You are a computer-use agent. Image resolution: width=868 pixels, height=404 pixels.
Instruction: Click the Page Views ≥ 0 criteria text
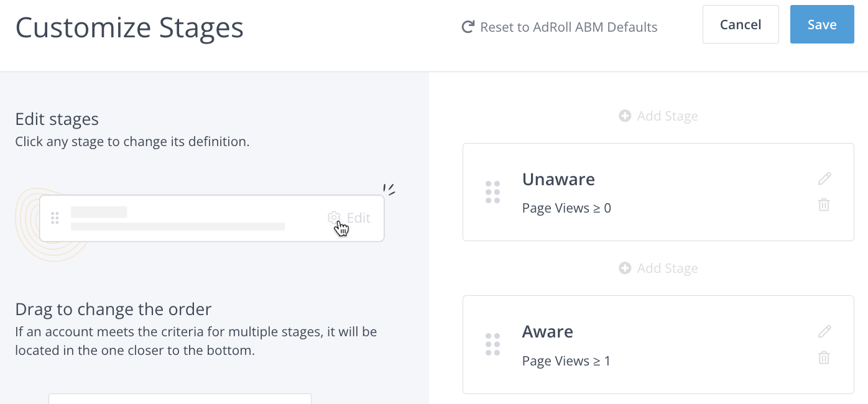pyautogui.click(x=566, y=208)
